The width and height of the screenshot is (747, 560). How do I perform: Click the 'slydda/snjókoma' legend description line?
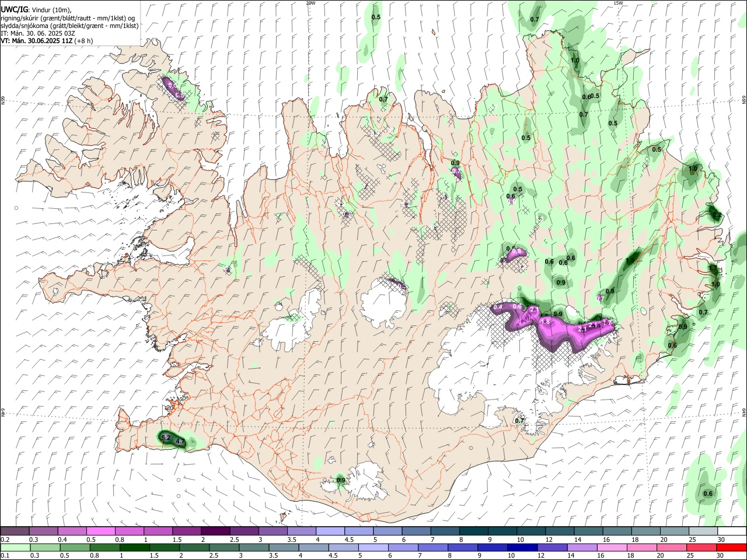[69, 26]
